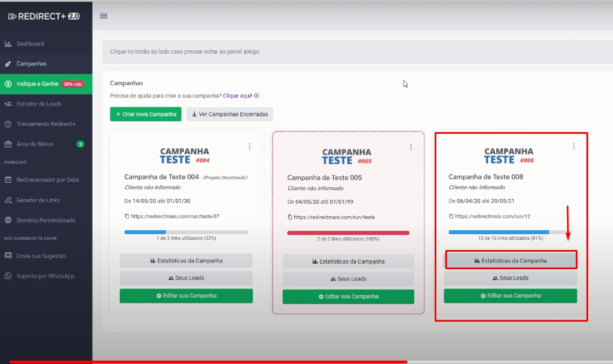Open three-dot menu on Campanha de Teste 004

[249, 146]
